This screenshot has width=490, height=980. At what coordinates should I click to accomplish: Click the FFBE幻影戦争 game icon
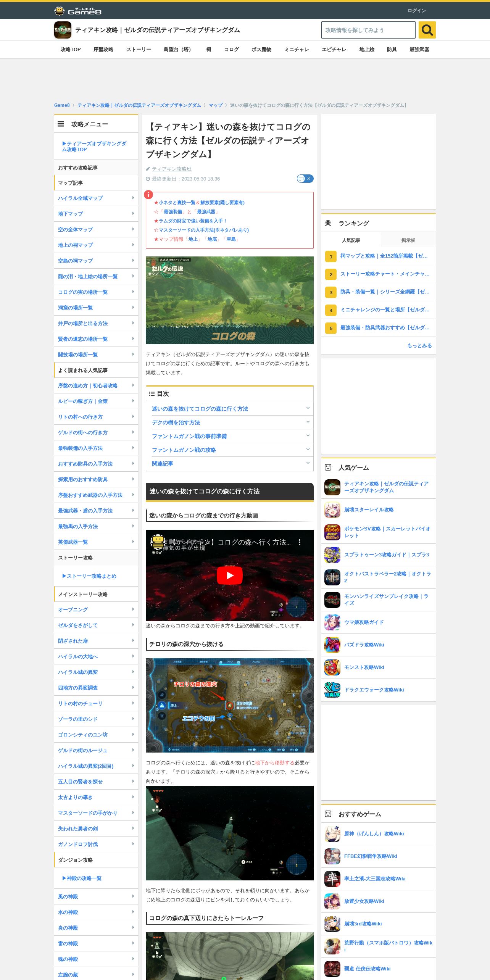pyautogui.click(x=332, y=856)
